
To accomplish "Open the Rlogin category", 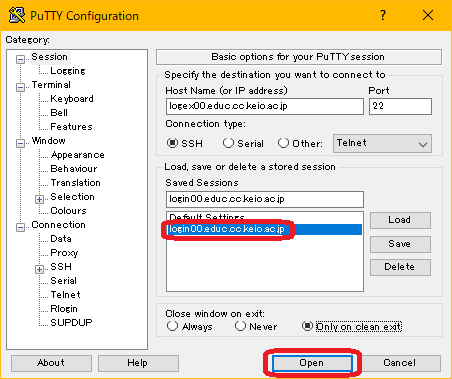I will tap(64, 309).
